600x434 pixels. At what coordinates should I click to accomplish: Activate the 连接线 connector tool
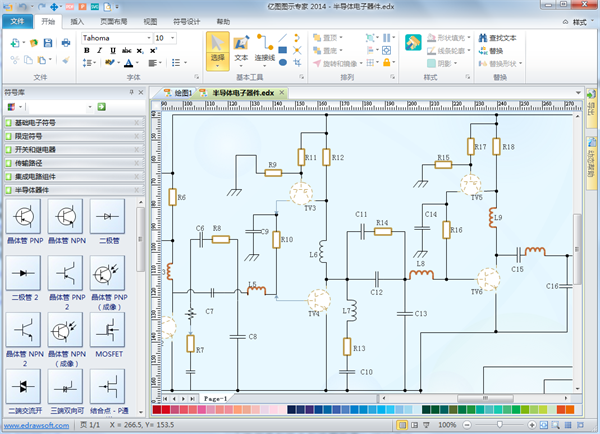[265, 49]
